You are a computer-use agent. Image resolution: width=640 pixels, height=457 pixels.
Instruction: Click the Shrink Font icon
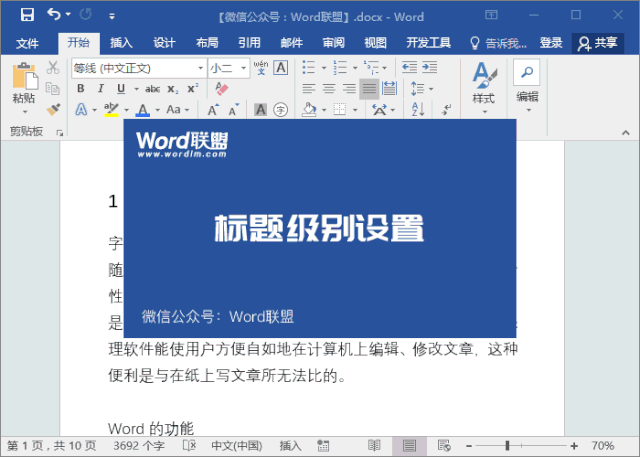click(x=233, y=110)
